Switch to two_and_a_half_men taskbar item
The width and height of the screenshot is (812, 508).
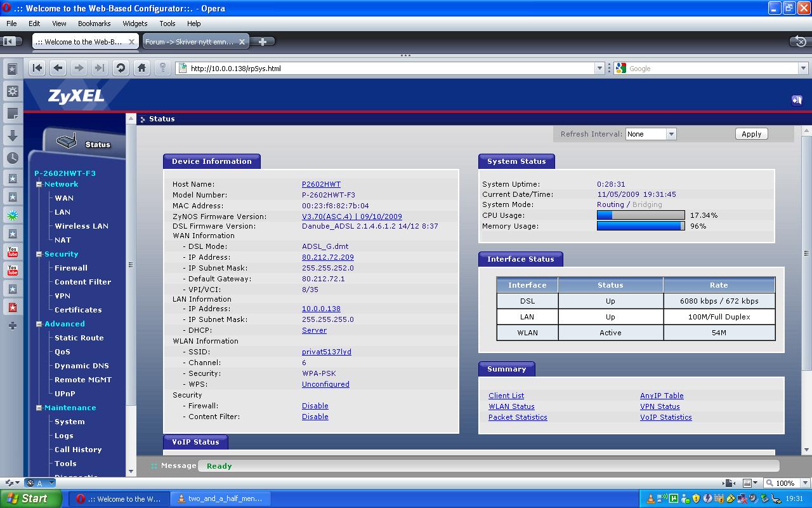[x=220, y=499]
